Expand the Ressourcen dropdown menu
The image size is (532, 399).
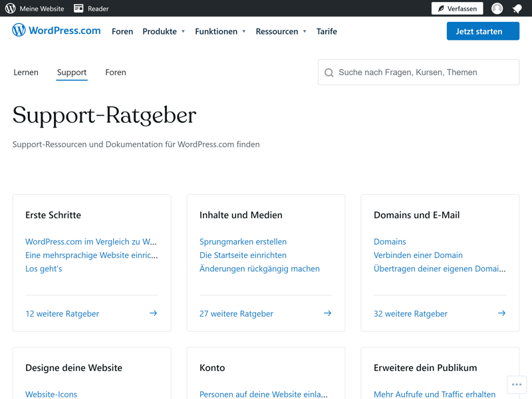point(281,31)
